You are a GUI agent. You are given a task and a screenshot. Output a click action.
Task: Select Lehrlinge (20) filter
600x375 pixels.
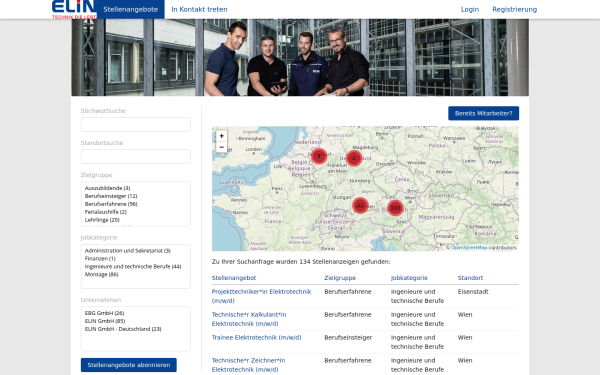[102, 220]
